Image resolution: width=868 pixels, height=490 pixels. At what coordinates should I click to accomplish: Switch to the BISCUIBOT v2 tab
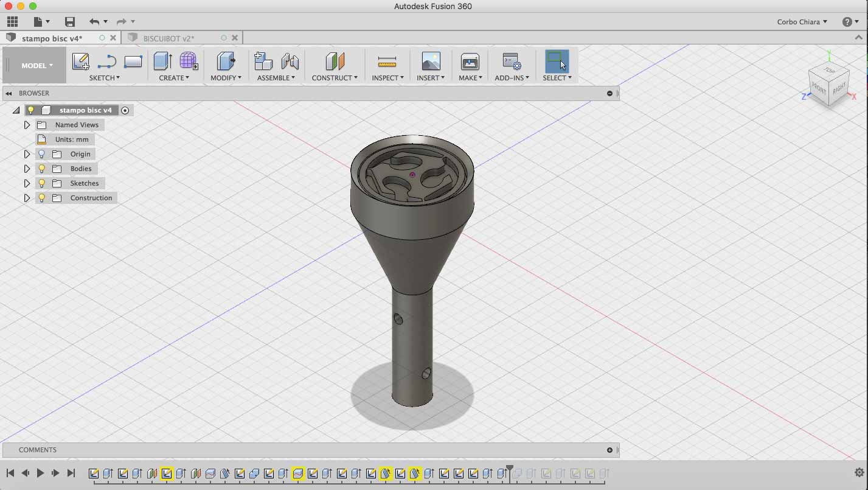169,38
